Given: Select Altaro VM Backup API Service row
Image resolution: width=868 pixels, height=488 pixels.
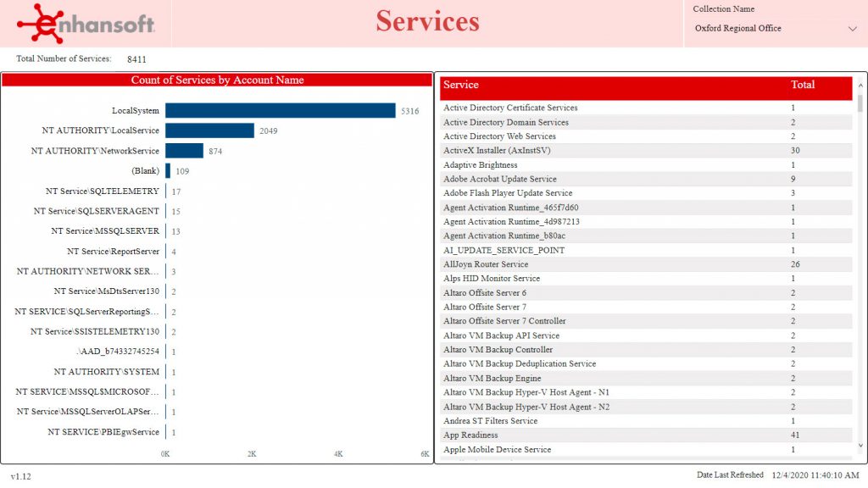Looking at the screenshot, I should tap(646, 335).
